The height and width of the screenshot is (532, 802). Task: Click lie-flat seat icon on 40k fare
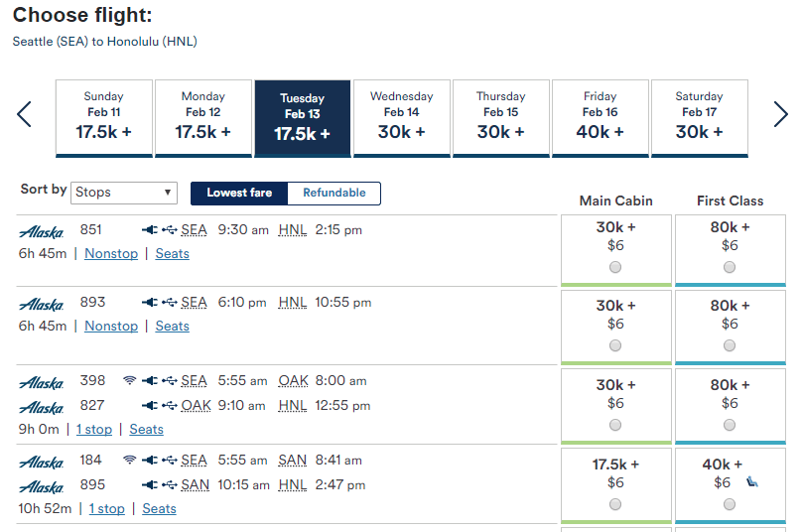[x=752, y=483]
